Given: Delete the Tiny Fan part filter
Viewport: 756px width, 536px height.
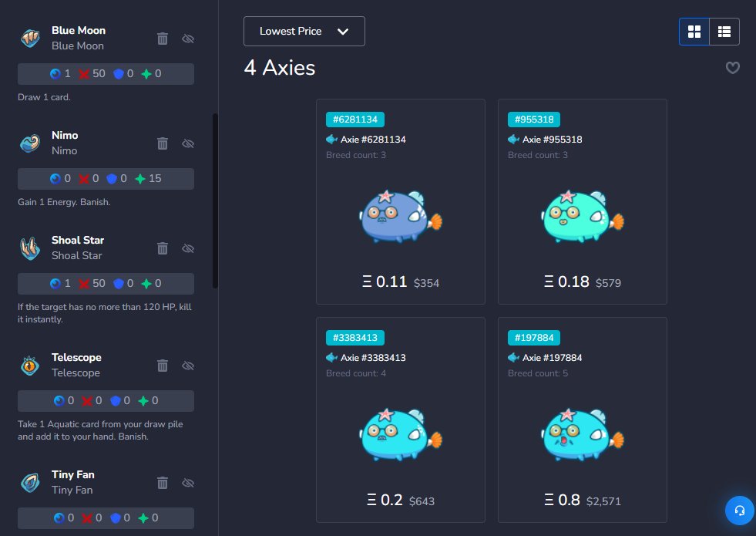Looking at the screenshot, I should [163, 483].
